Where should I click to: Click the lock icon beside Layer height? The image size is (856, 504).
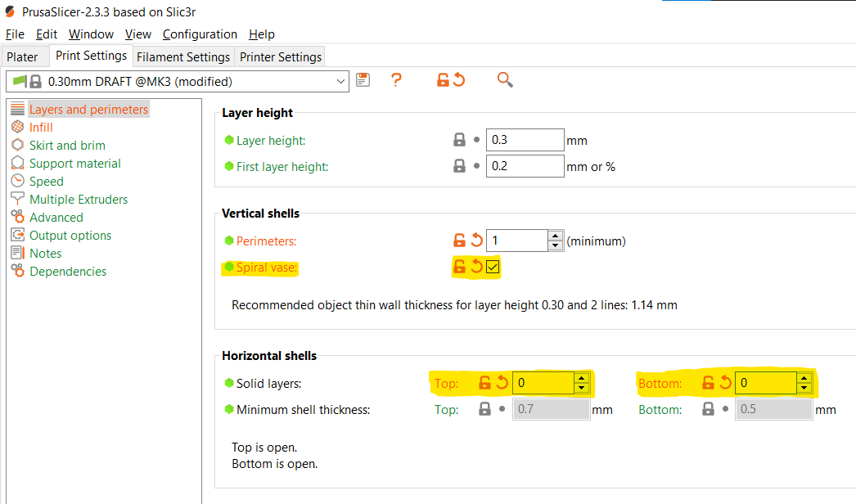click(459, 140)
